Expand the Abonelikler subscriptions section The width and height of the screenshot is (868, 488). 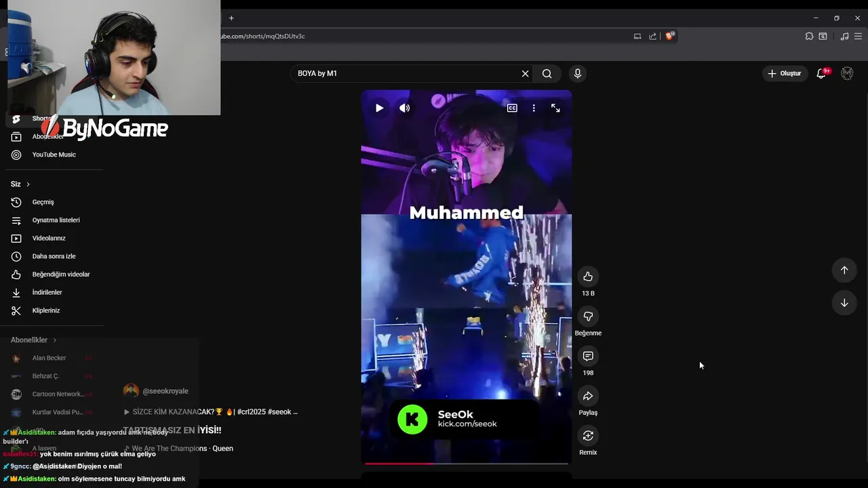(34, 340)
